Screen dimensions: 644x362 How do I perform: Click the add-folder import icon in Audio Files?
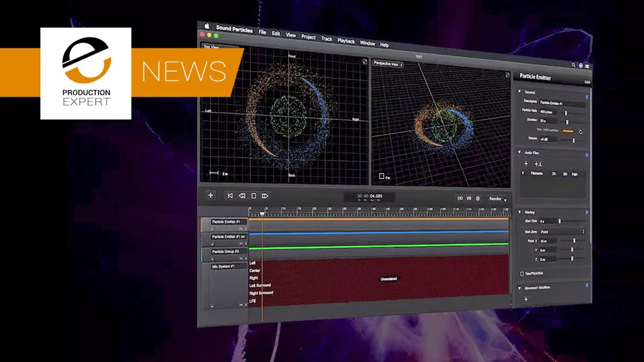coord(538,164)
